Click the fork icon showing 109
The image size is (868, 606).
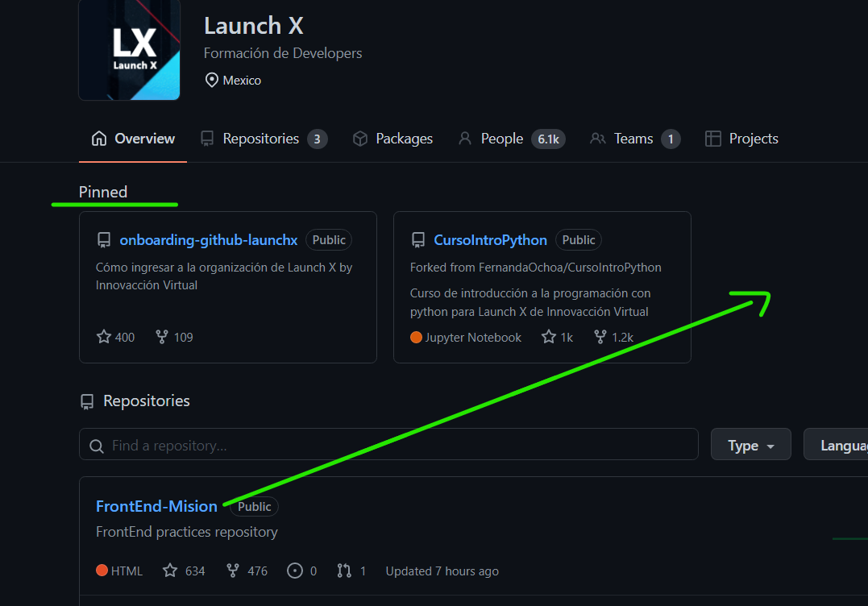161,337
